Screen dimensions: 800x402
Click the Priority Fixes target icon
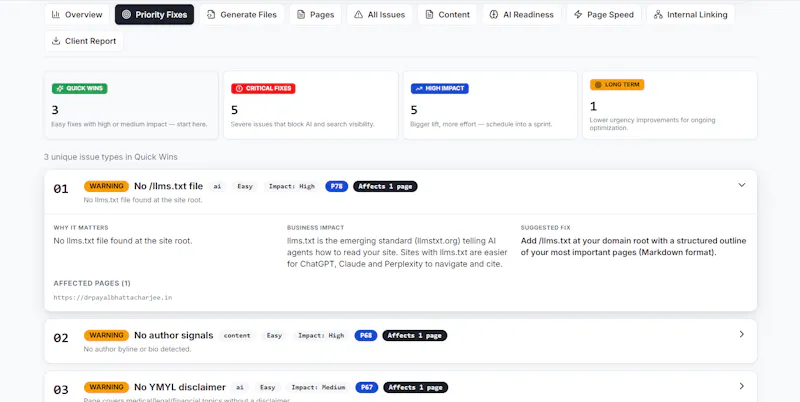127,15
